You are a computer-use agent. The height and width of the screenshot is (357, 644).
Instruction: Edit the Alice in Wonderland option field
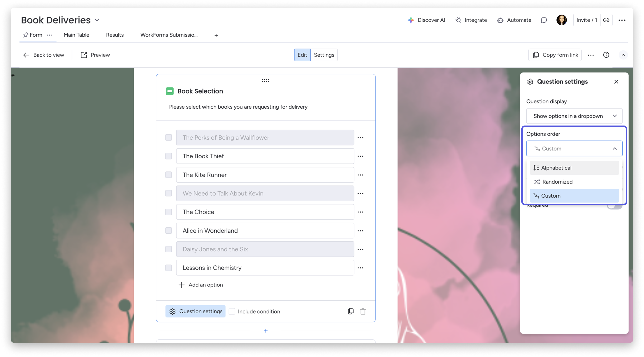[x=265, y=231]
